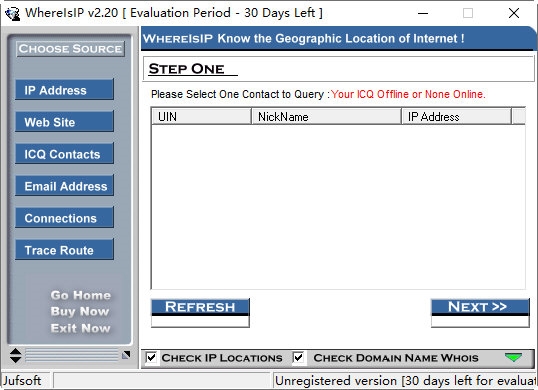Click the striped slider bar below sidebar
This screenshot has height=390, width=538.
pyautogui.click(x=72, y=356)
